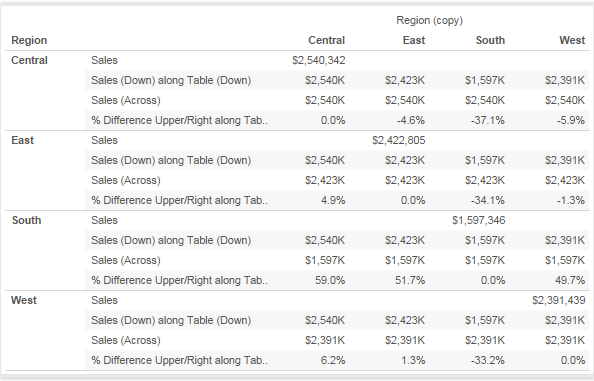The width and height of the screenshot is (594, 381).
Task: Click the % Difference label in the West row
Action: pos(179,360)
